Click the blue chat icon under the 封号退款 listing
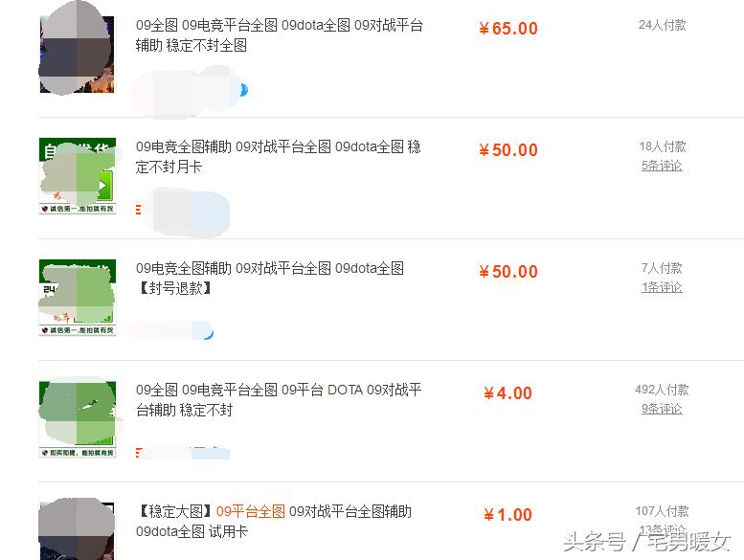This screenshot has height=560, width=744. tap(210, 333)
